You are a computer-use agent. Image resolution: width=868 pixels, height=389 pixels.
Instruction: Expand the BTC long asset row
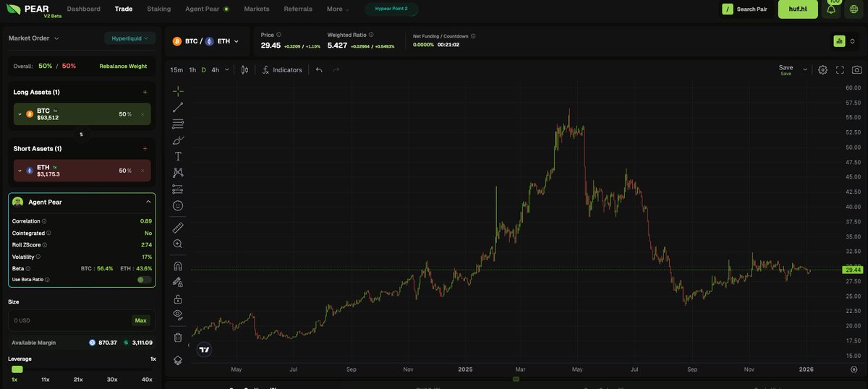(20, 114)
